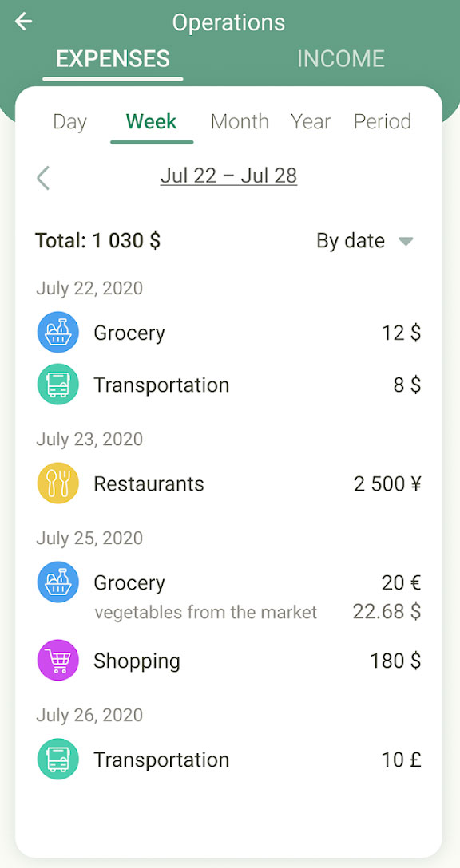Image resolution: width=460 pixels, height=868 pixels.
Task: Select the purple Shopping cart icon
Action: coord(57,661)
